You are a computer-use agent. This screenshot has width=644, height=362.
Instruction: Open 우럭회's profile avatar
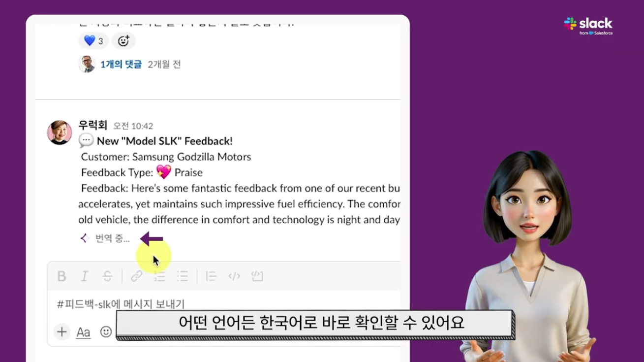coord(60,132)
